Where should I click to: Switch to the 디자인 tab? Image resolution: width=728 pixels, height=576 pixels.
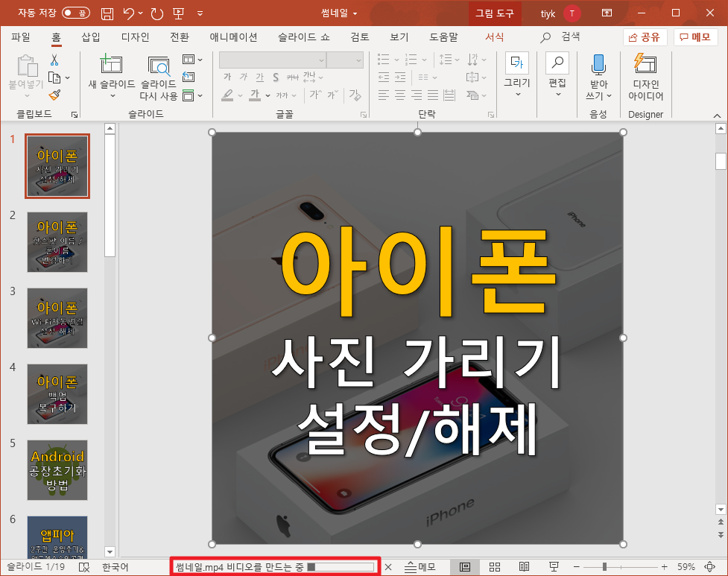[x=135, y=37]
